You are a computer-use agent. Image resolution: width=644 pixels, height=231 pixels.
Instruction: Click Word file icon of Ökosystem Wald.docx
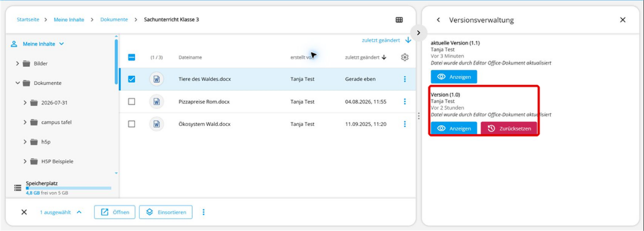pyautogui.click(x=157, y=124)
